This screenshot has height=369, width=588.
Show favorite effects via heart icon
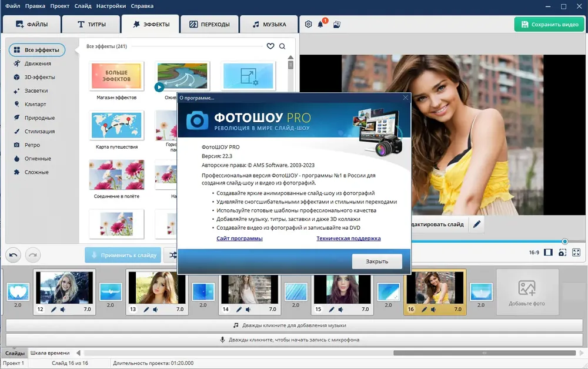pos(270,46)
